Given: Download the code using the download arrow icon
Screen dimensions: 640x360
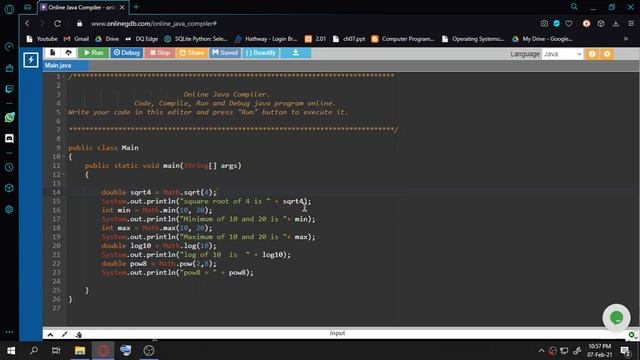Looking at the screenshot, I should pyautogui.click(x=296, y=53).
